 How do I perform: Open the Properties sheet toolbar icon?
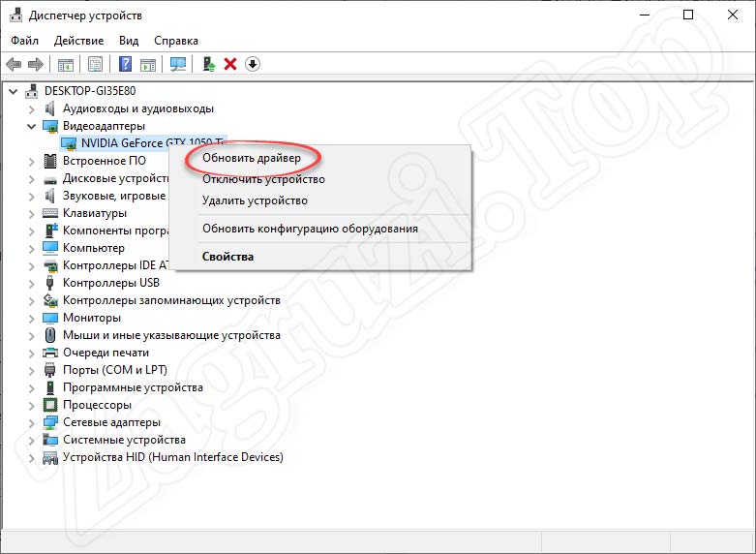(x=96, y=64)
